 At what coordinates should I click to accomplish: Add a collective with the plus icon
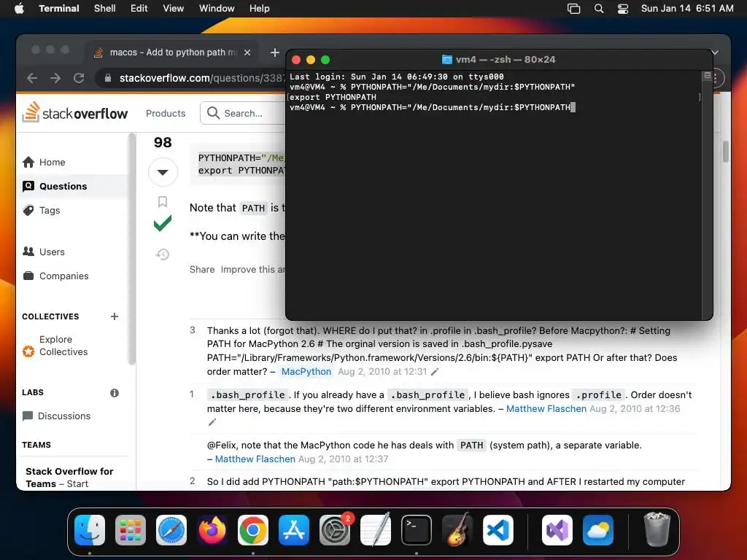click(x=115, y=316)
